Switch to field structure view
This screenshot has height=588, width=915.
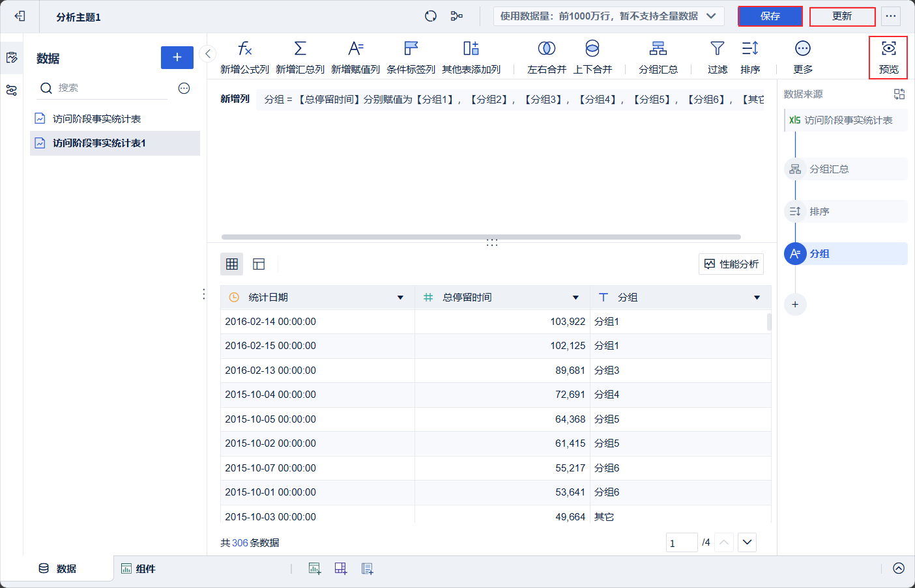(x=259, y=264)
